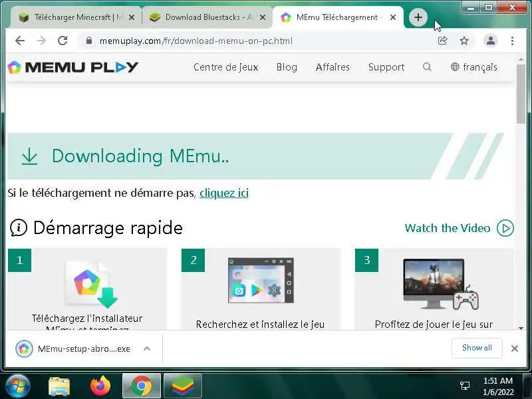
Task: Expand MEmu-setup download options chevron
Action: [146, 348]
